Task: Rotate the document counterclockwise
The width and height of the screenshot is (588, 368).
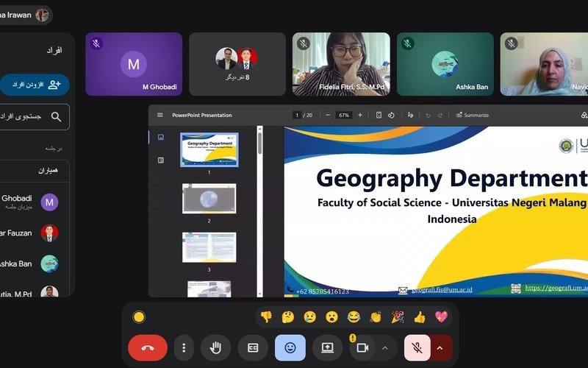Action: (391, 115)
